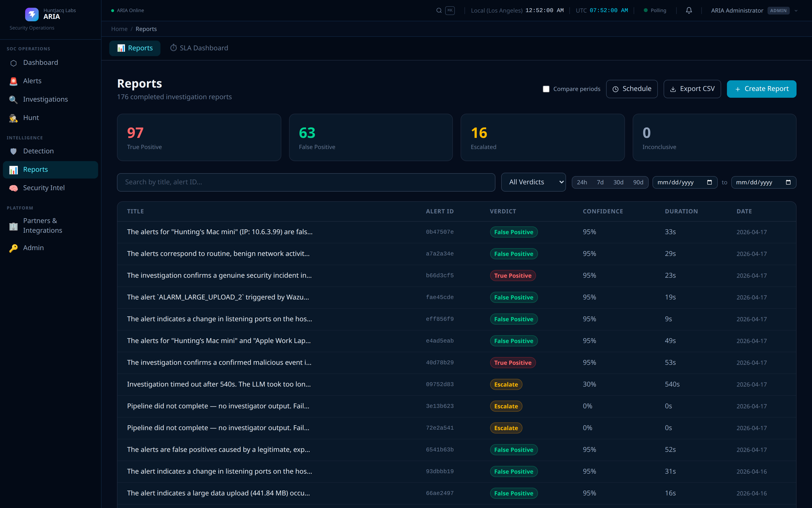Click the ADMIN role badge
812x508 pixels.
(778, 10)
